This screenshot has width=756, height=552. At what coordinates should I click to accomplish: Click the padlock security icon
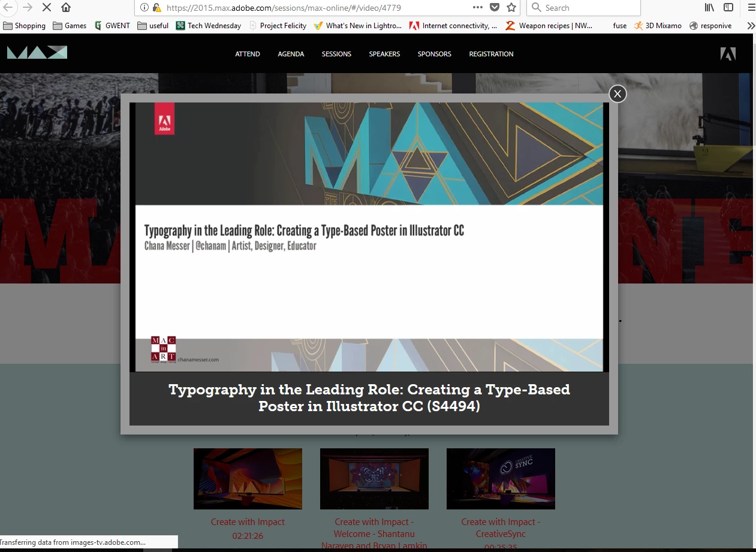(156, 8)
